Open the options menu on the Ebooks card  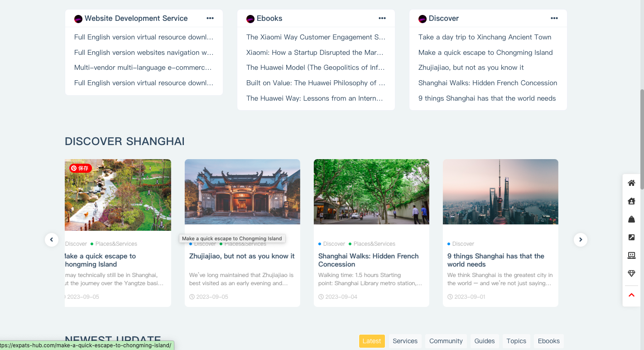(382, 18)
